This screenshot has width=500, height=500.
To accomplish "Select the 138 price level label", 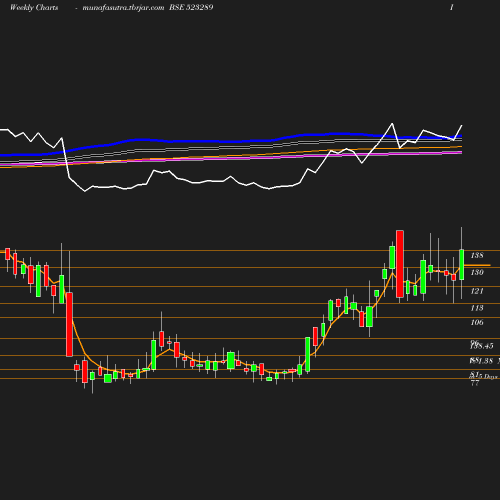I will [x=477, y=255].
